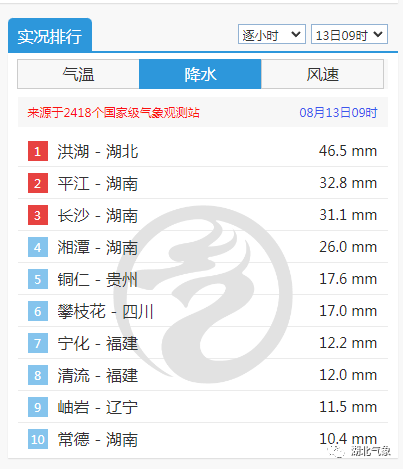Select the 攀枝花 - 四川 row
Image resolution: width=403 pixels, height=469 pixels.
pos(203,311)
